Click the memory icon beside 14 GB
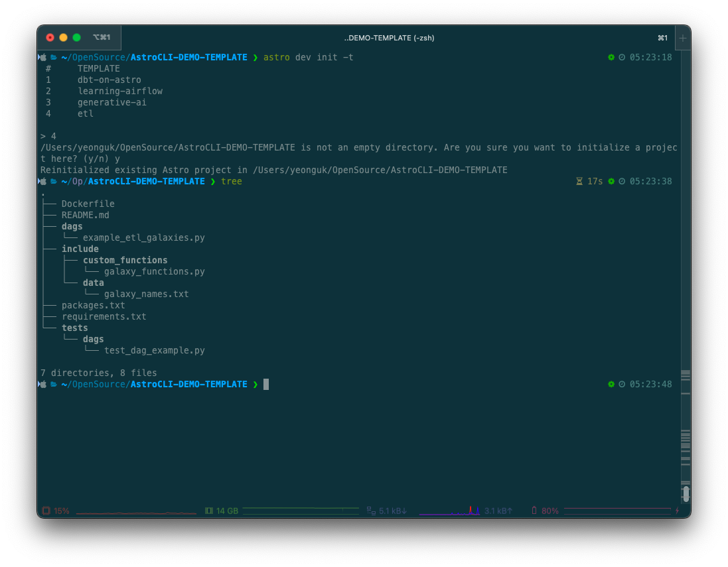This screenshot has height=567, width=728. pyautogui.click(x=209, y=511)
